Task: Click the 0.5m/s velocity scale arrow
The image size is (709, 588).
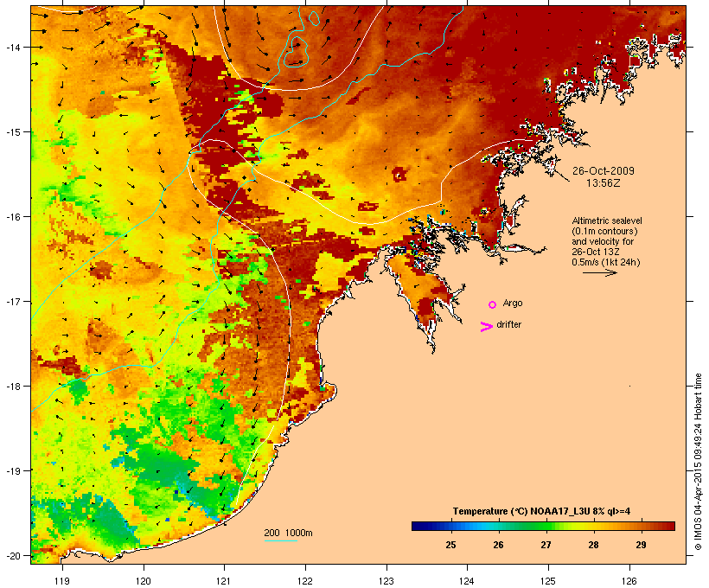Action: click(x=599, y=272)
